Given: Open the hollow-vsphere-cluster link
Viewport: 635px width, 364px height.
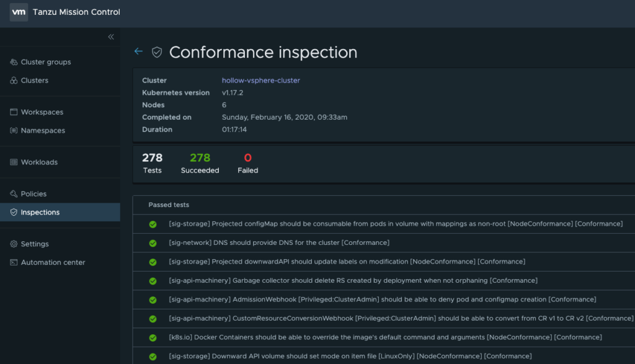Looking at the screenshot, I should click(260, 81).
